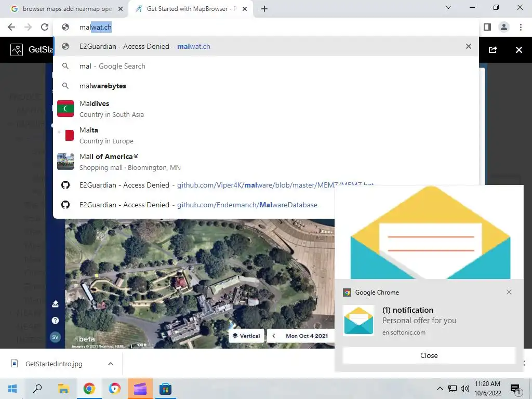Click the image viewer share icon

pos(493,50)
